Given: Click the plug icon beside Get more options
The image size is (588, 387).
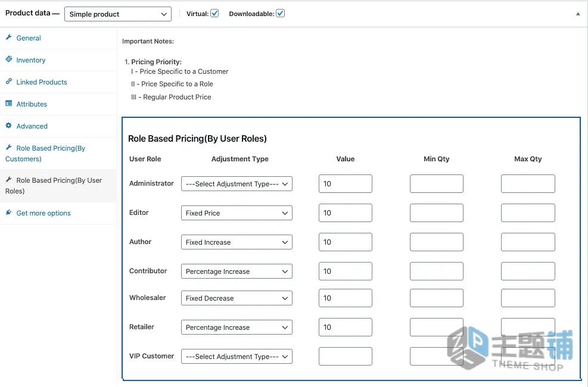Looking at the screenshot, I should coord(8,213).
